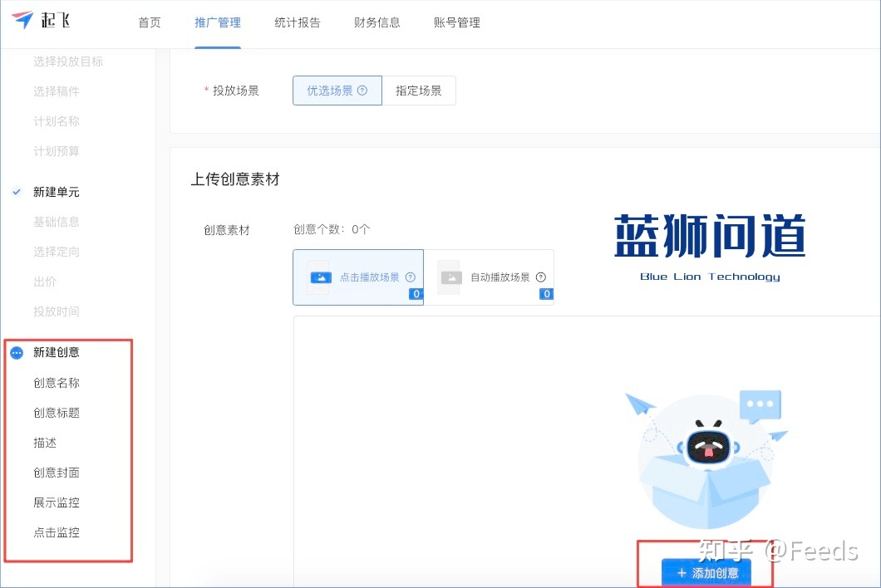The height and width of the screenshot is (588, 881).
Task: Open the 统计报告 tab
Action: pyautogui.click(x=298, y=22)
